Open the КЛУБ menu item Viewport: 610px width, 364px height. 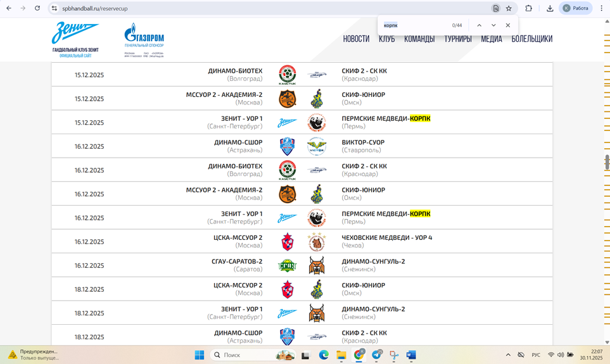[386, 39]
